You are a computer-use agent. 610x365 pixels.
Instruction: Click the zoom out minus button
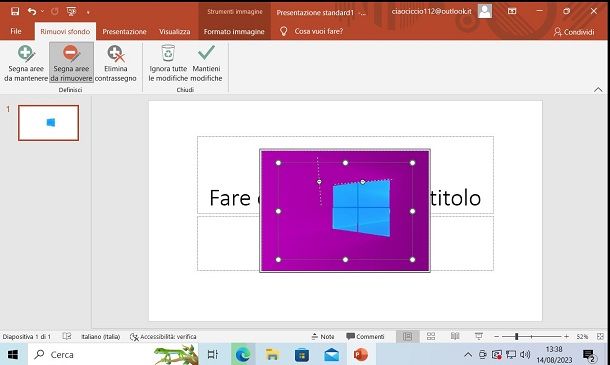point(497,337)
